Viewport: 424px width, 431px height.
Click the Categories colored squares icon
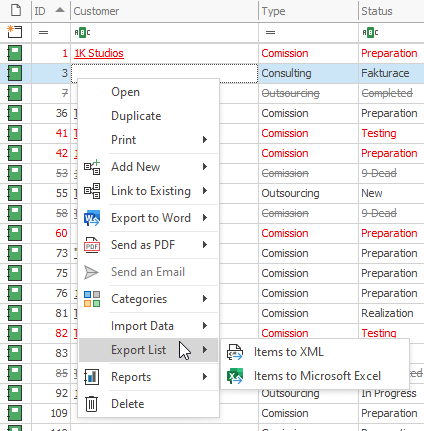pos(92,299)
